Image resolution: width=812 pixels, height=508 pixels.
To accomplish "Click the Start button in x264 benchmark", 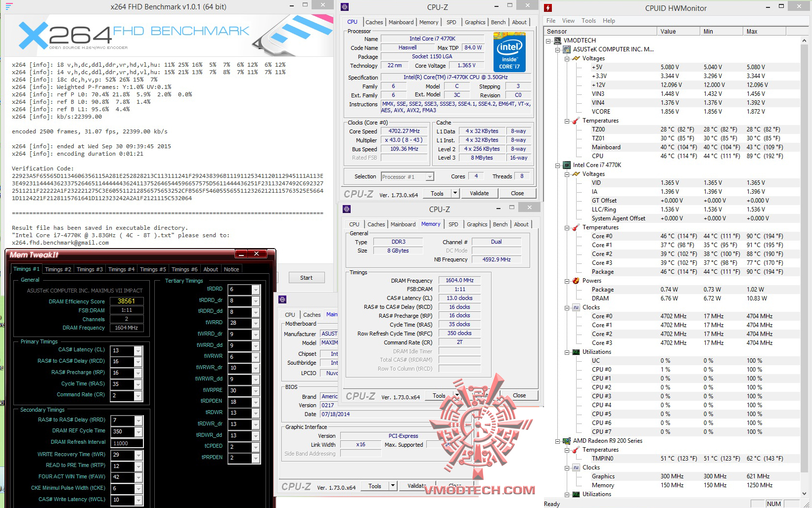I will tap(306, 278).
